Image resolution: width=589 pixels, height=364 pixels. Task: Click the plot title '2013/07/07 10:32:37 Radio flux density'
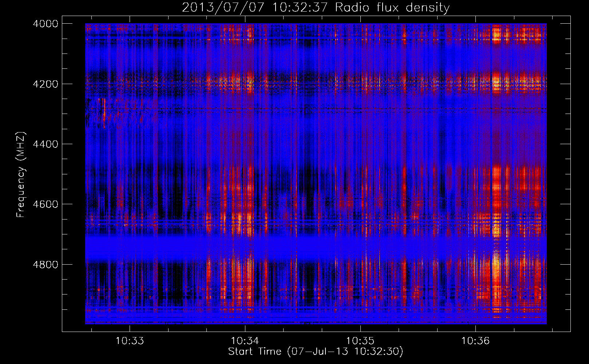click(316, 8)
